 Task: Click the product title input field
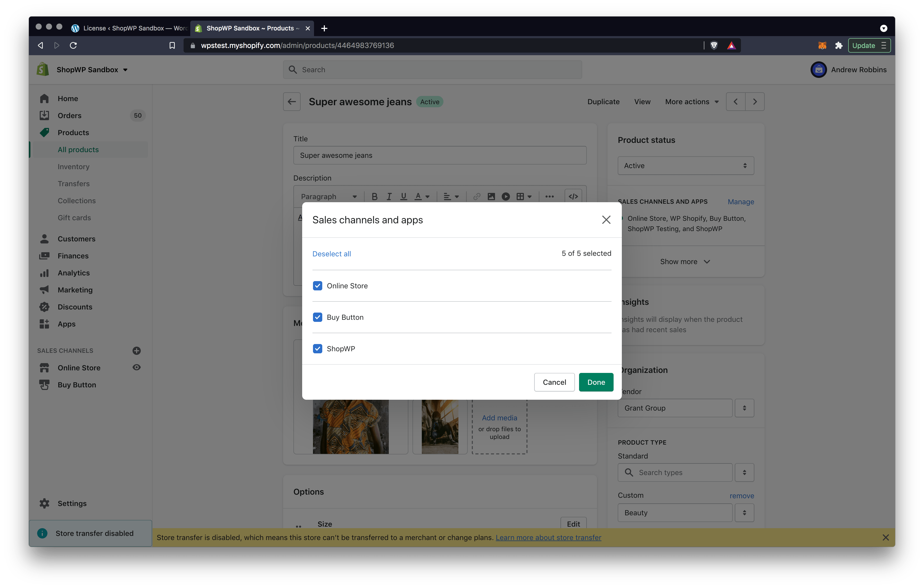[x=440, y=155]
